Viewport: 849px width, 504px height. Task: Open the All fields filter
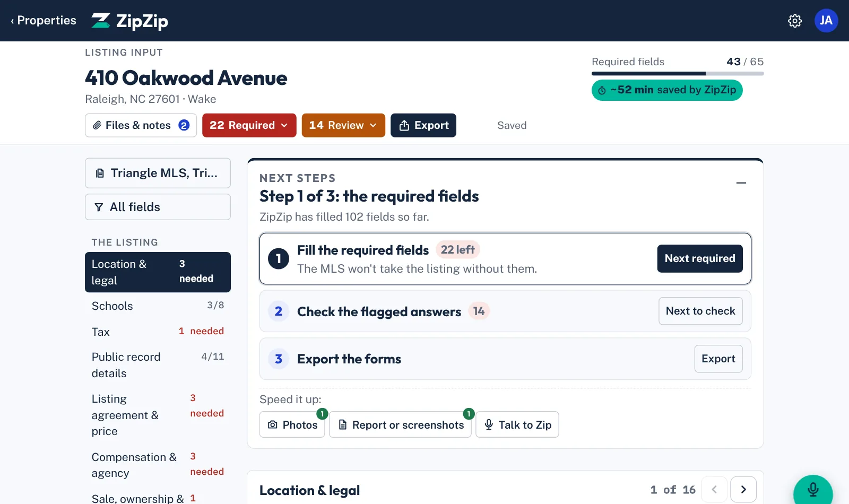[158, 207]
